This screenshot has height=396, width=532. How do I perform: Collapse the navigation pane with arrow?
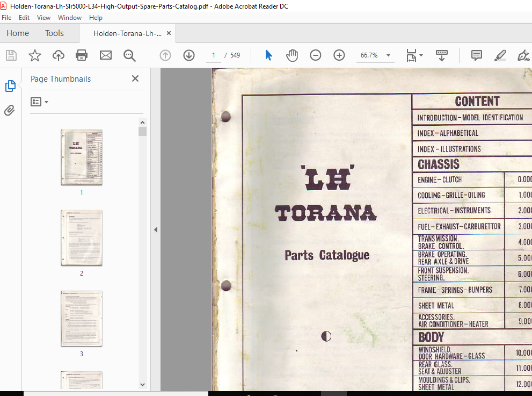[156, 230]
